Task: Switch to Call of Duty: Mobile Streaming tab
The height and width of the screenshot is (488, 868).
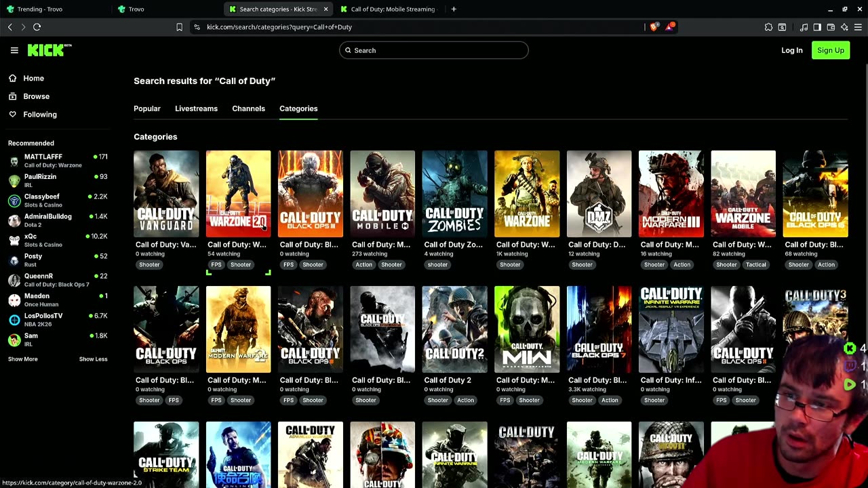Action: click(390, 9)
